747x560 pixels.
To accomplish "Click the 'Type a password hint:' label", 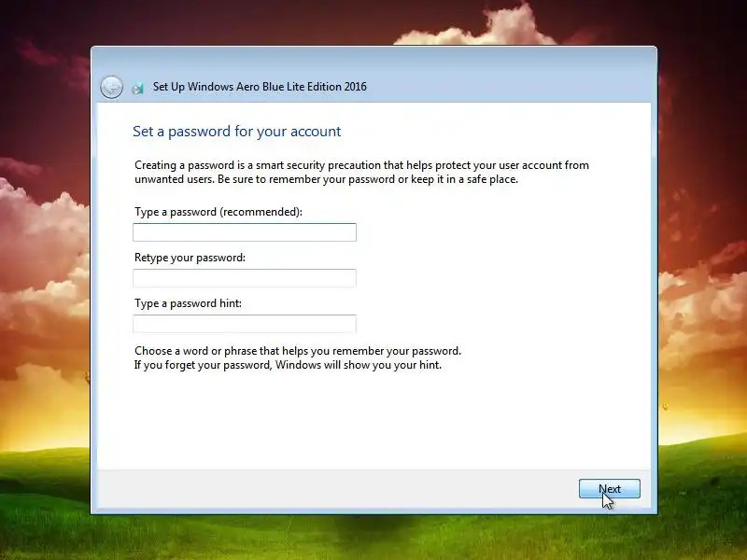I will coord(188,303).
